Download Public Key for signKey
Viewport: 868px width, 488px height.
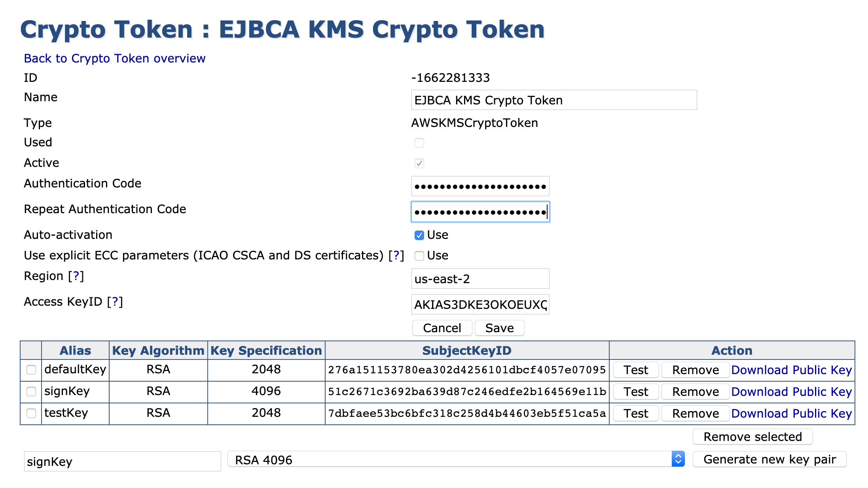click(x=791, y=392)
